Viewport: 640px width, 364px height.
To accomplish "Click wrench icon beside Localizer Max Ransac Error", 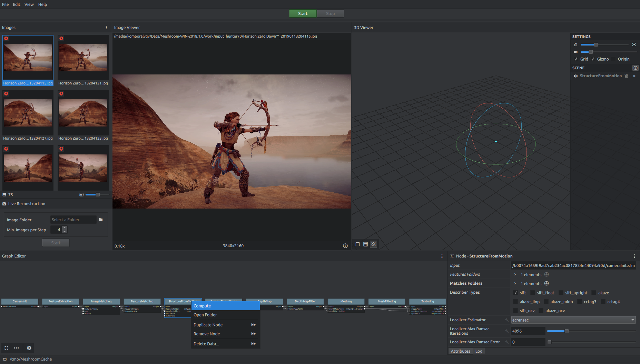I will 507,342.
